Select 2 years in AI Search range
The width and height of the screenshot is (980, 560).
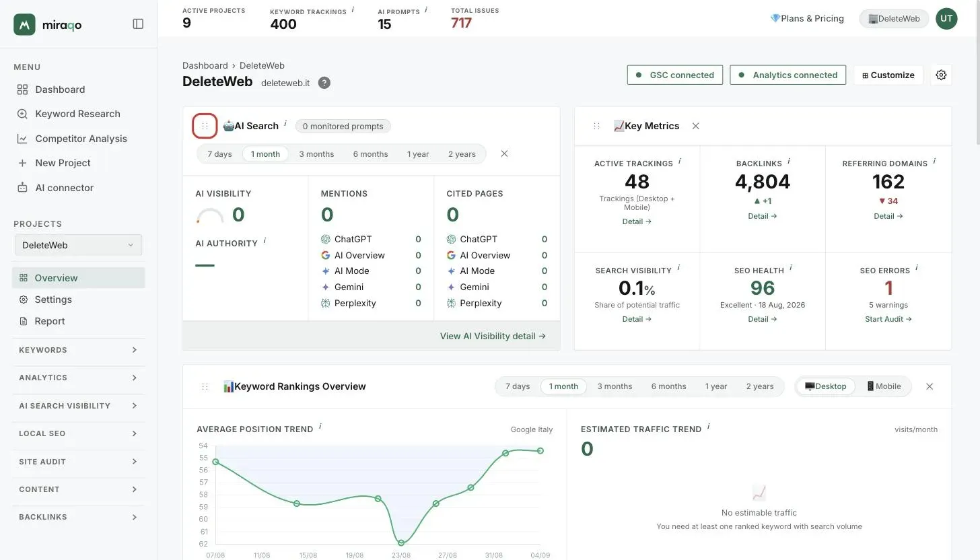point(462,154)
